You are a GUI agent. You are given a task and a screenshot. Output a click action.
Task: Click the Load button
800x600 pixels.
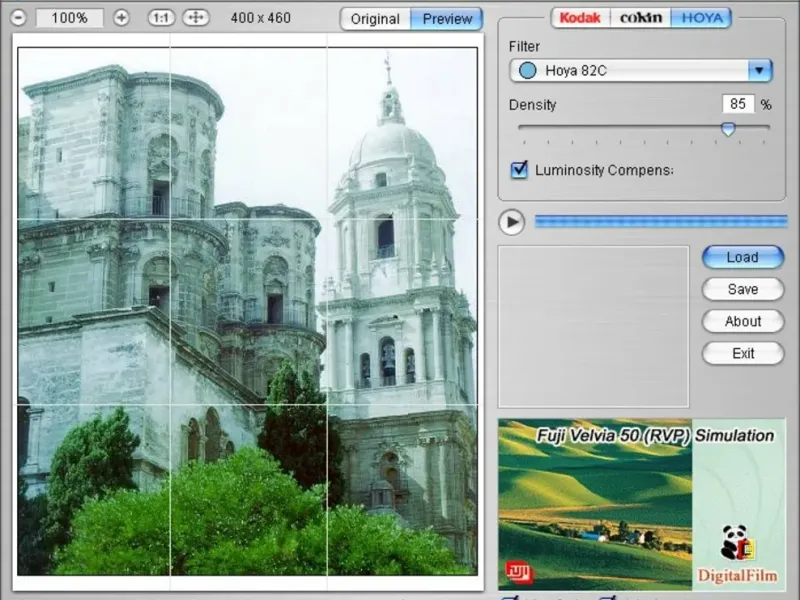tap(742, 257)
